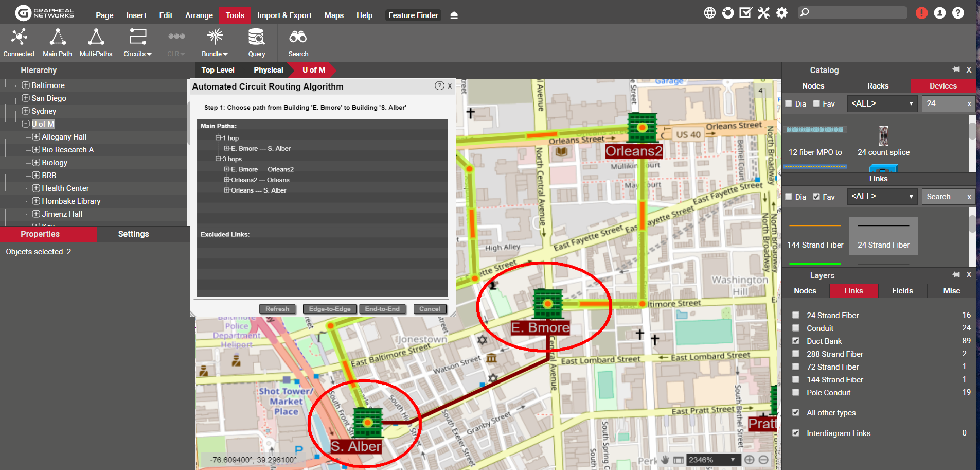Select the Main Path tool
This screenshot has width=980, height=470.
57,37
